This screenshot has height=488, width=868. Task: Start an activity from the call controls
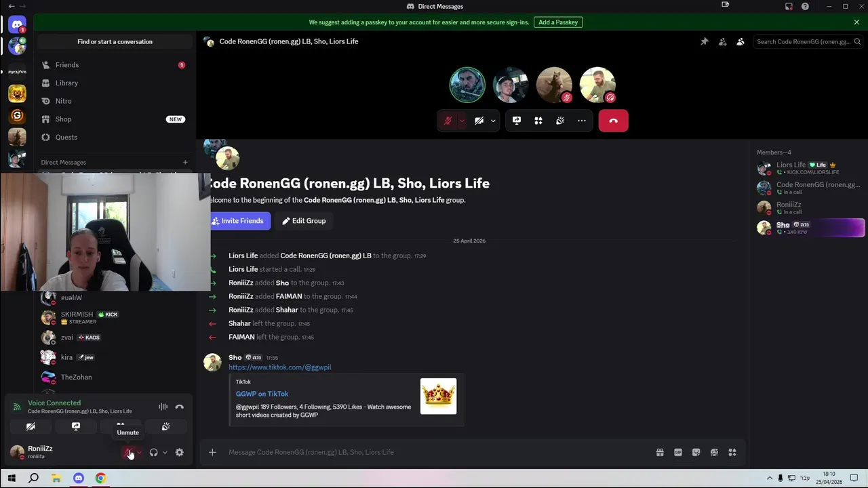(x=538, y=121)
